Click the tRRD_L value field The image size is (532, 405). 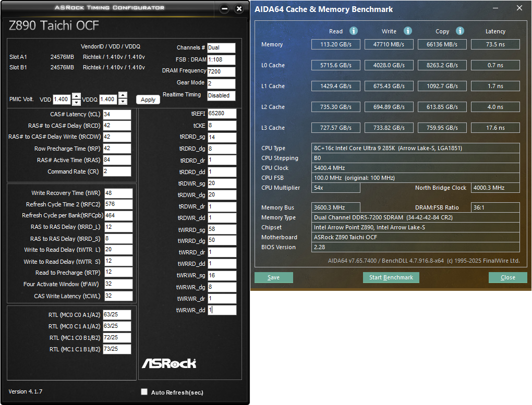[118, 227]
